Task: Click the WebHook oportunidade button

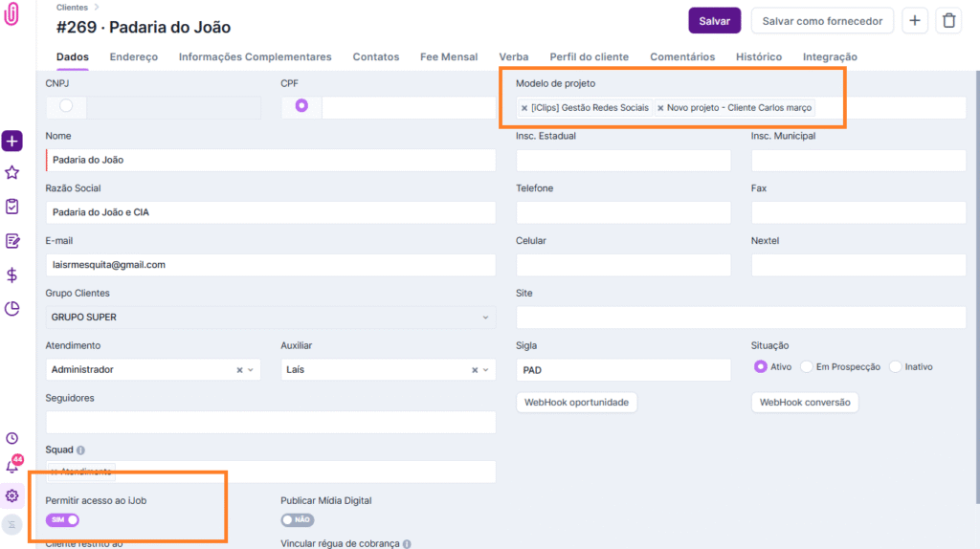Action: [x=576, y=403]
